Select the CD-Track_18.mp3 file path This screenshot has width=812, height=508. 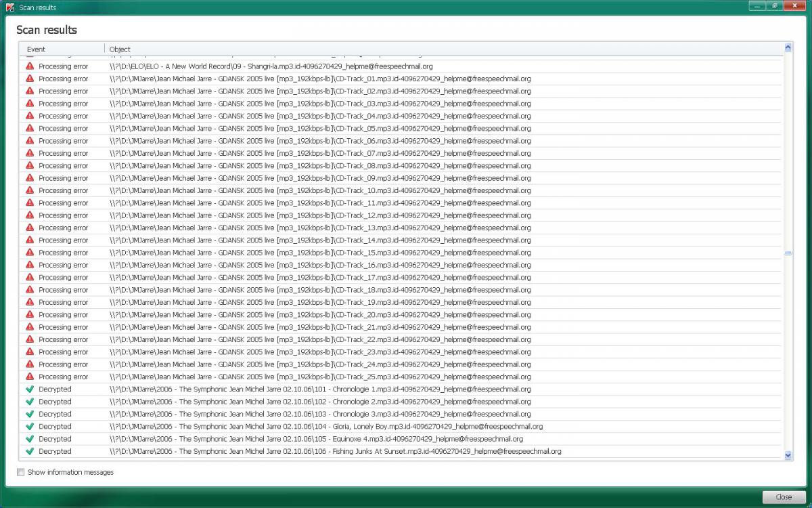(x=320, y=290)
